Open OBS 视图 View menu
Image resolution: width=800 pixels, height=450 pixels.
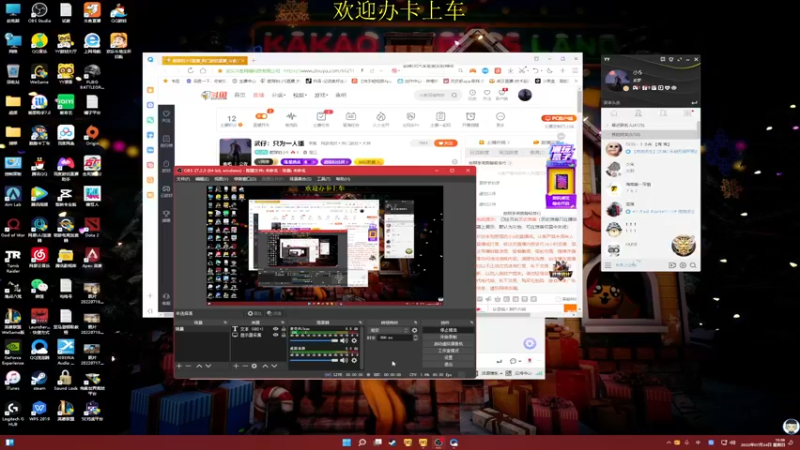[221, 179]
